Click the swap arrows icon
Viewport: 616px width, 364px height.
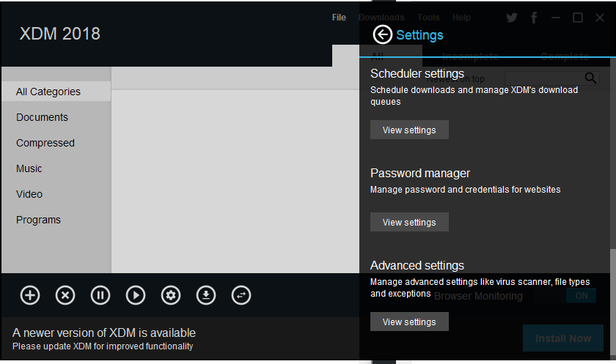[241, 295]
